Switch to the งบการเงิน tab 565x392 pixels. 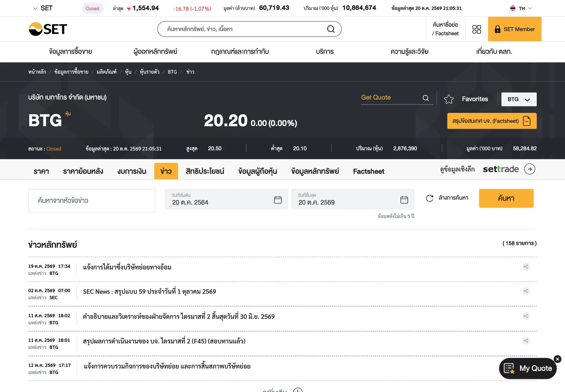point(132,171)
